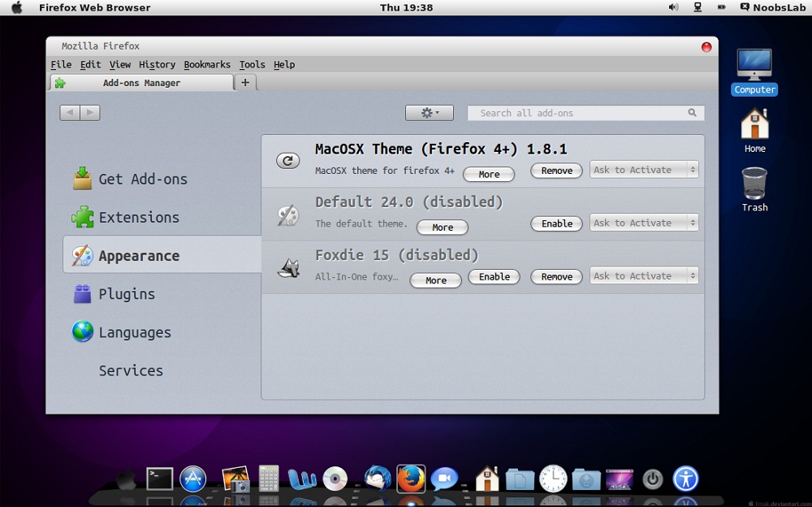
Task: Open the Tools menu
Action: [252, 64]
